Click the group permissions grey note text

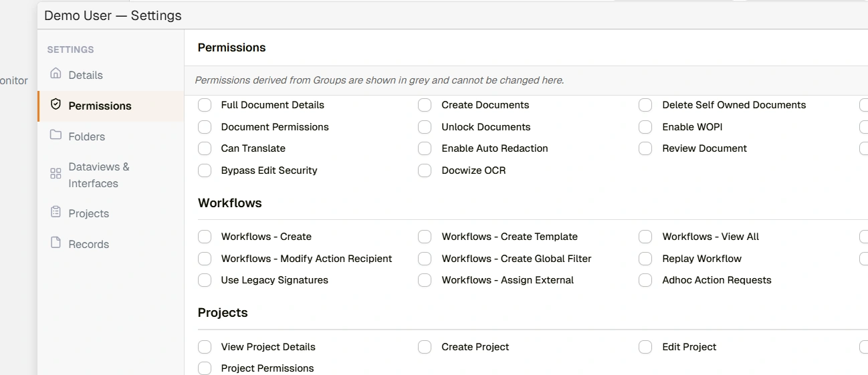coord(379,80)
